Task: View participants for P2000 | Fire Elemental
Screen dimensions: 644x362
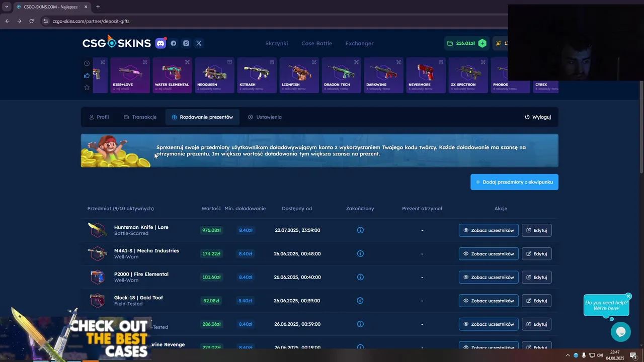Action: pyautogui.click(x=489, y=277)
